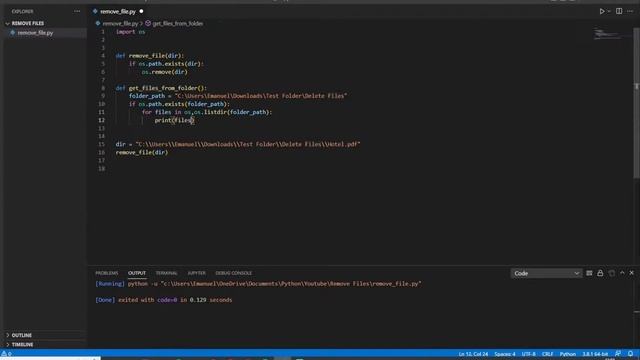Click warnings and errors status indicator
640x360 pixels.
[7, 354]
